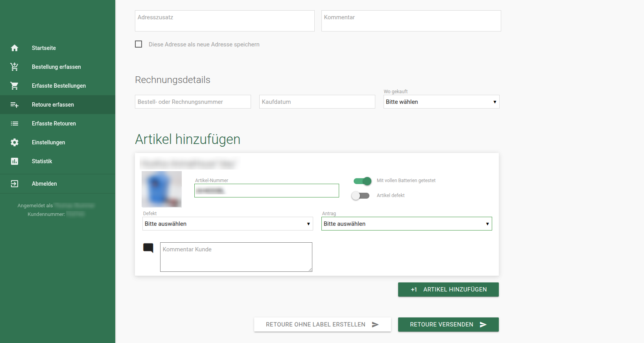Click the Erfasste Retouren list icon
Image resolution: width=644 pixels, height=343 pixels.
tap(15, 124)
